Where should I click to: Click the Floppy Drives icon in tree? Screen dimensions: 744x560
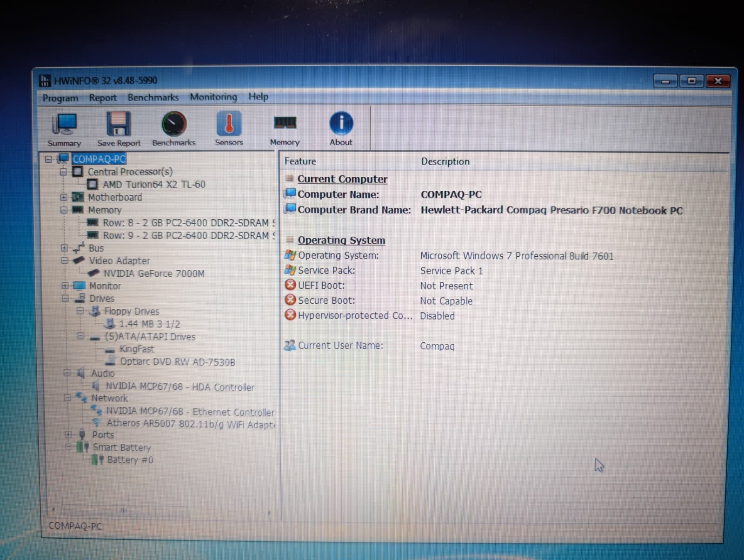click(x=95, y=311)
